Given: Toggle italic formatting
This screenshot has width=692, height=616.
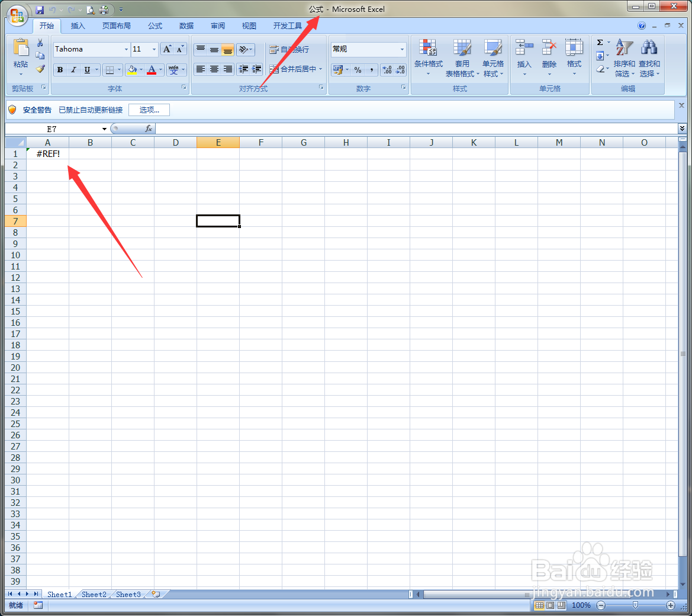Looking at the screenshot, I should (73, 70).
